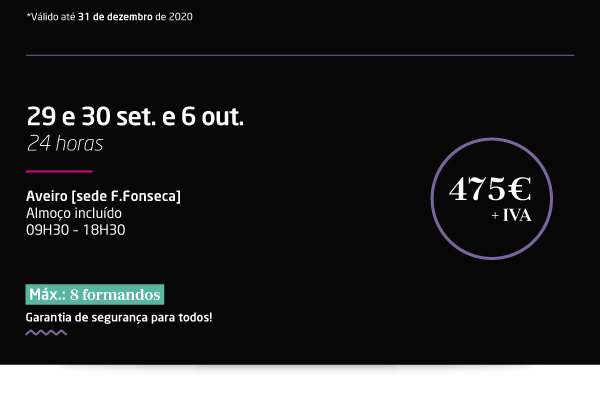Select the 24 horas duration text
The height and width of the screenshot is (400, 600).
(65, 144)
